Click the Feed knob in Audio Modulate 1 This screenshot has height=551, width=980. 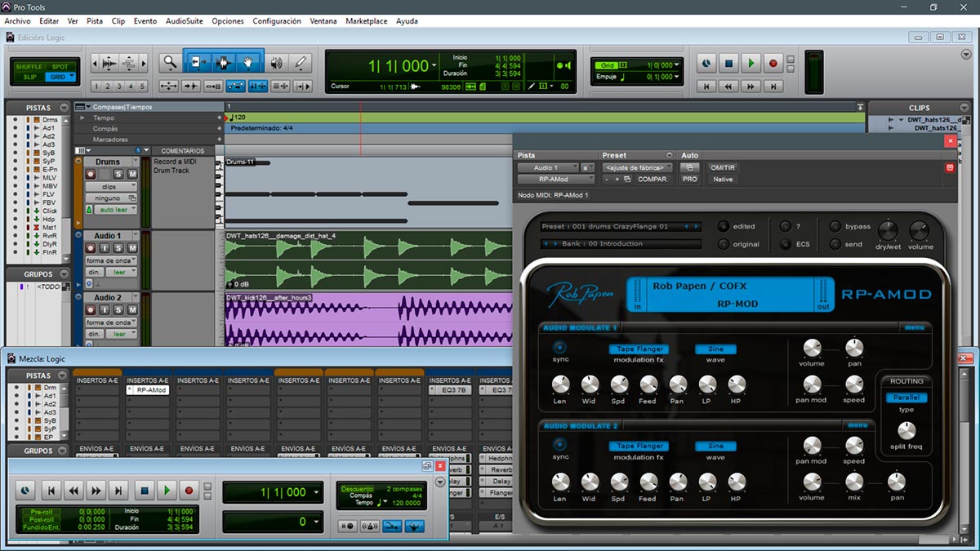click(x=648, y=384)
